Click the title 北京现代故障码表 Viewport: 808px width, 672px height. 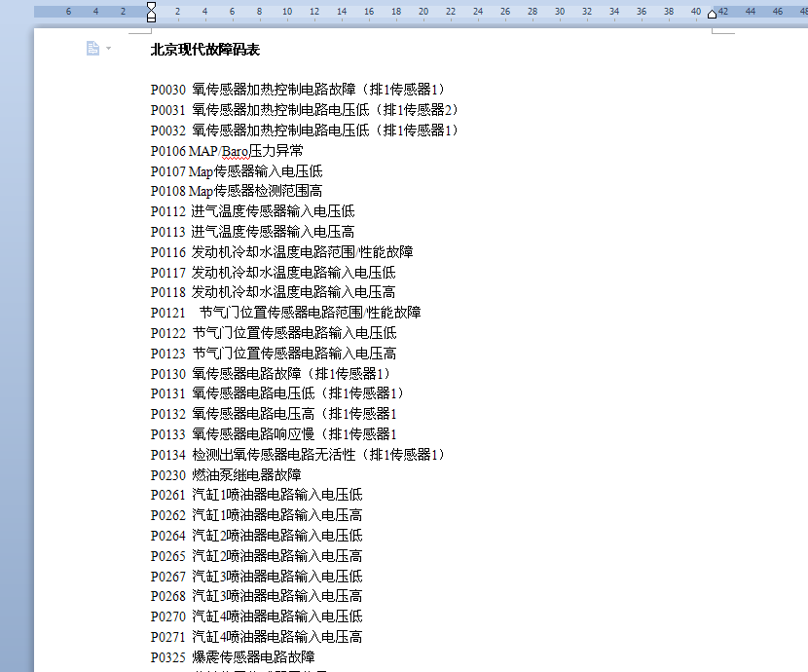click(205, 50)
